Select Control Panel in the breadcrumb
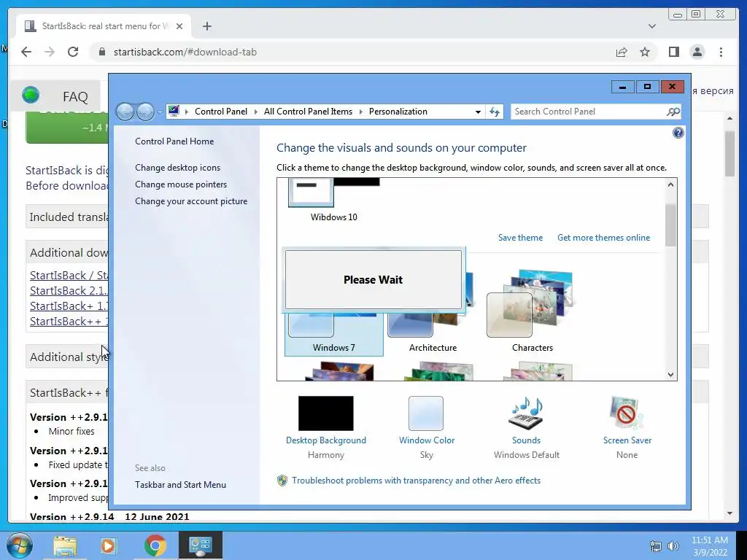747x560 pixels. pyautogui.click(x=221, y=112)
